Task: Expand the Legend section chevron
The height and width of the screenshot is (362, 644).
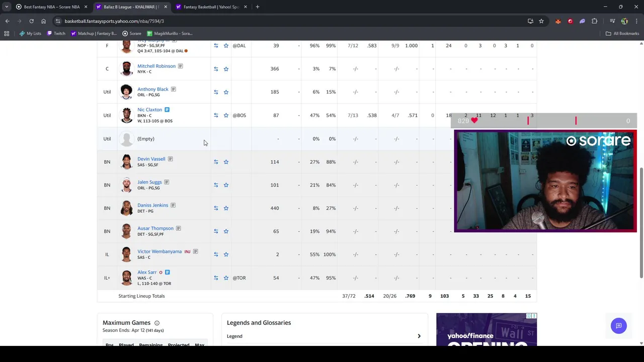Action: [419, 336]
